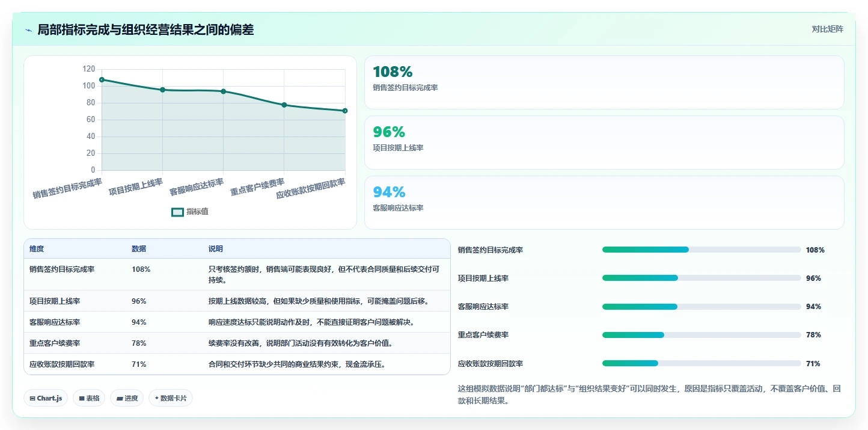Click the 数据卡片 tag chip
Viewport: 868px width, 430px height.
171,398
